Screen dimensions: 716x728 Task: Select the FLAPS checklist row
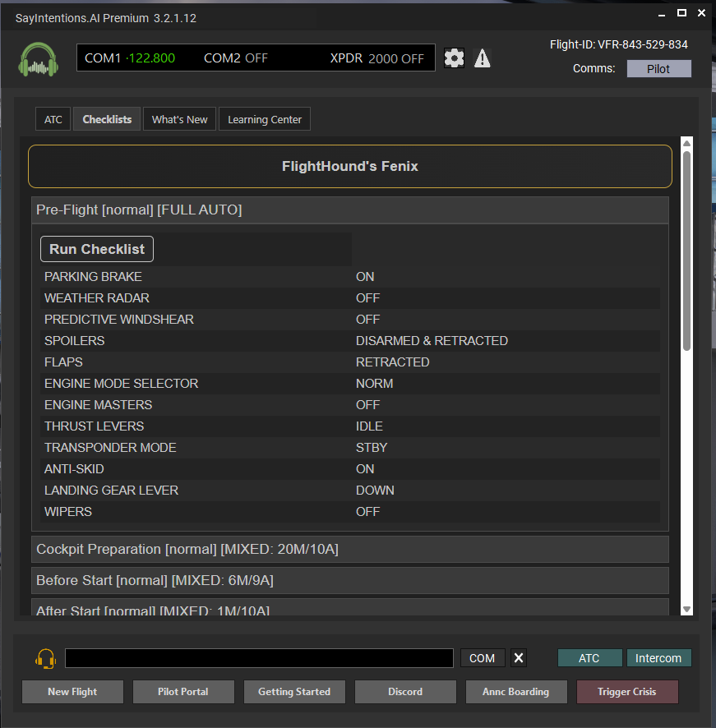point(350,362)
